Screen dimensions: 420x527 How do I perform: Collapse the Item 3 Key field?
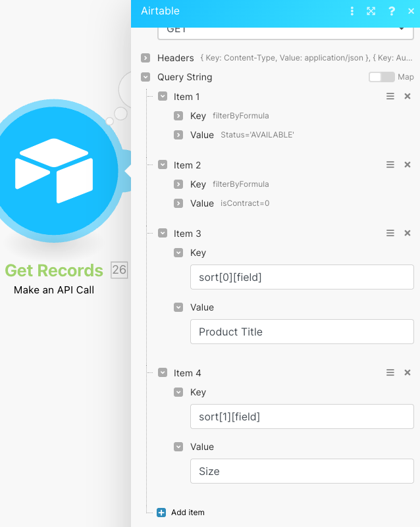click(178, 253)
